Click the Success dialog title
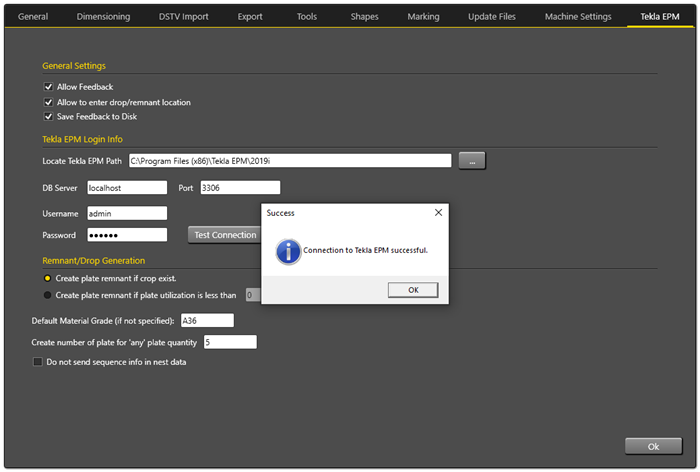This screenshot has height=472, width=700. pyautogui.click(x=280, y=213)
